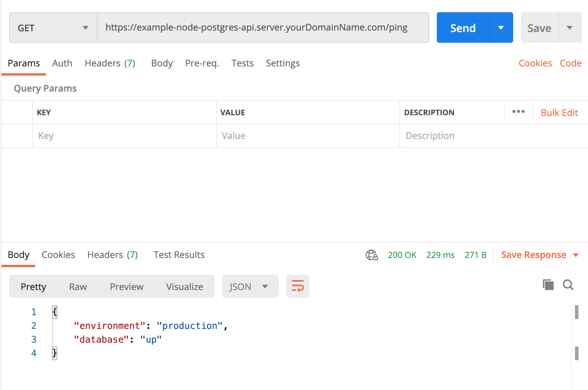The image size is (588, 390).
Task: Open the Cookies link near Code
Action: pyautogui.click(x=535, y=63)
